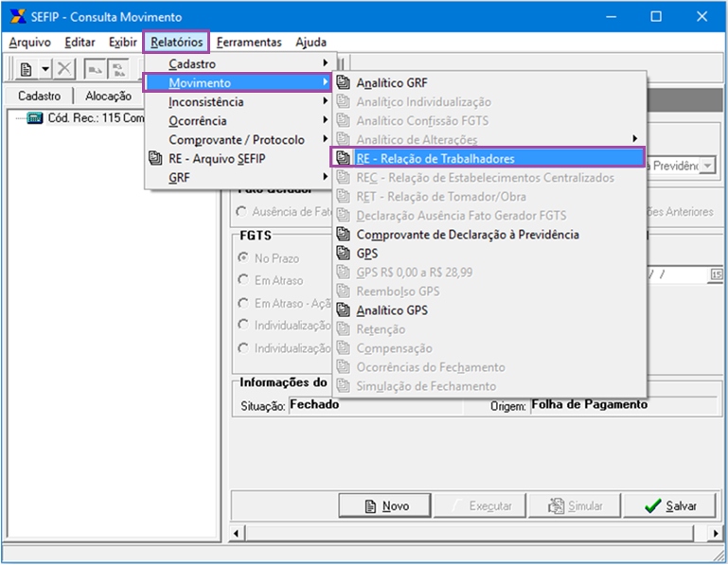Click the icon beside the GPS entry

coord(344,253)
